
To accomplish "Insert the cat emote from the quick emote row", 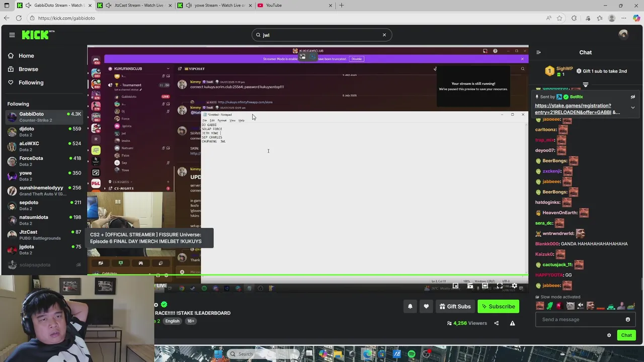I will 570,306.
